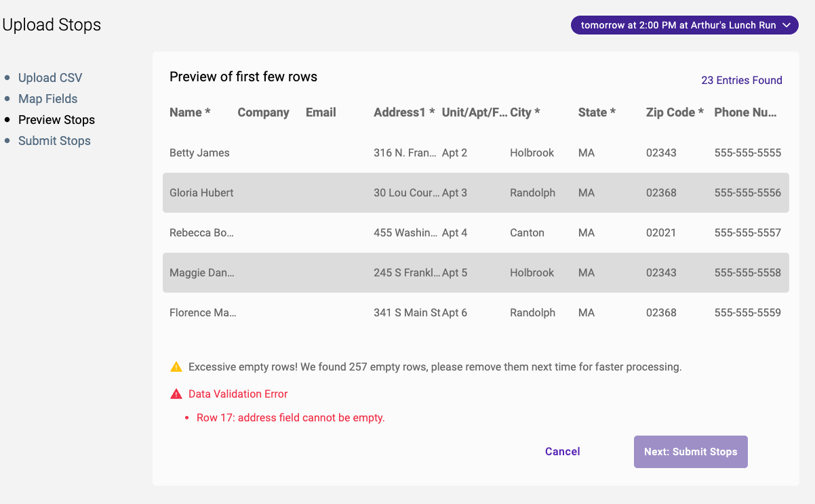Click the 245 S Frankl… address cell

(407, 273)
